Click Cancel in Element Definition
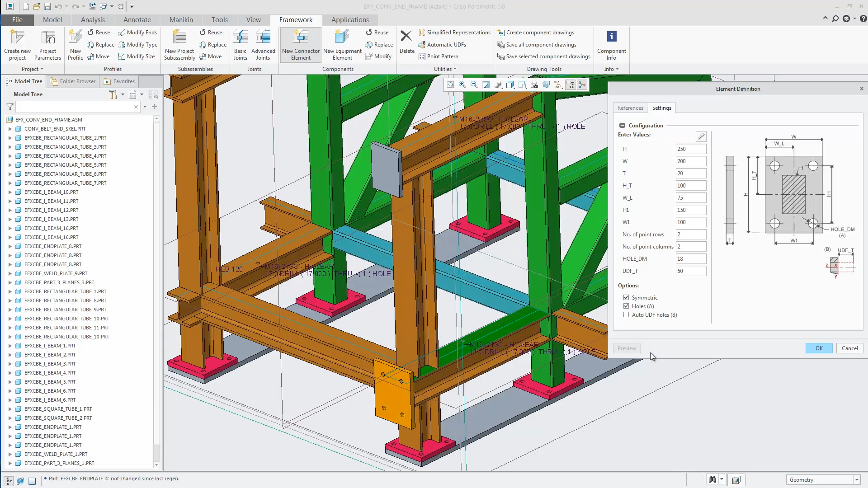868x488 pixels. [x=849, y=348]
